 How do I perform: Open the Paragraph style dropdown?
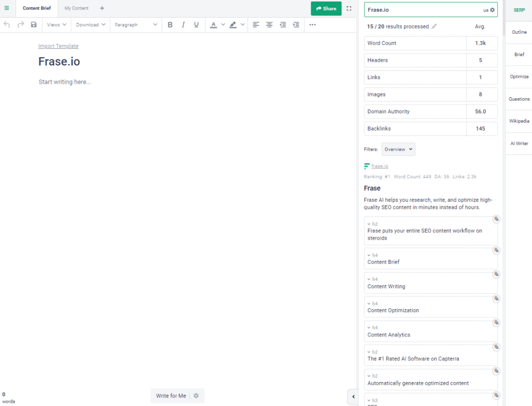(x=136, y=24)
